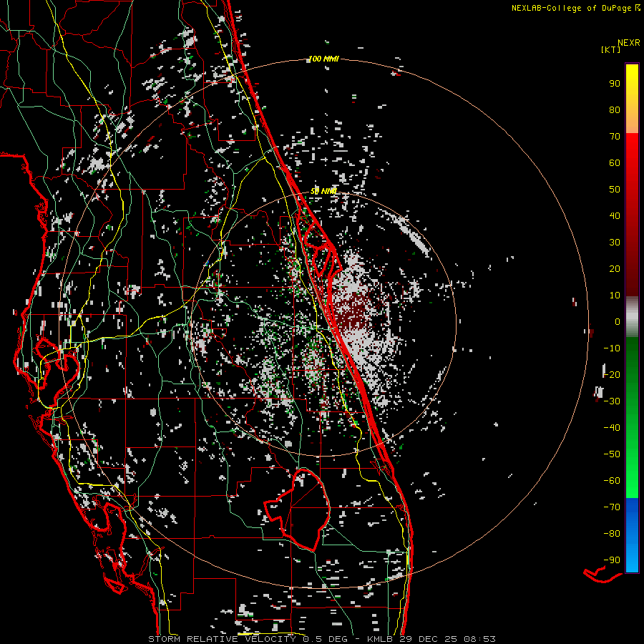The width and height of the screenshot is (644, 644).
Task: Select the [KT] units label
Action: coord(611,50)
